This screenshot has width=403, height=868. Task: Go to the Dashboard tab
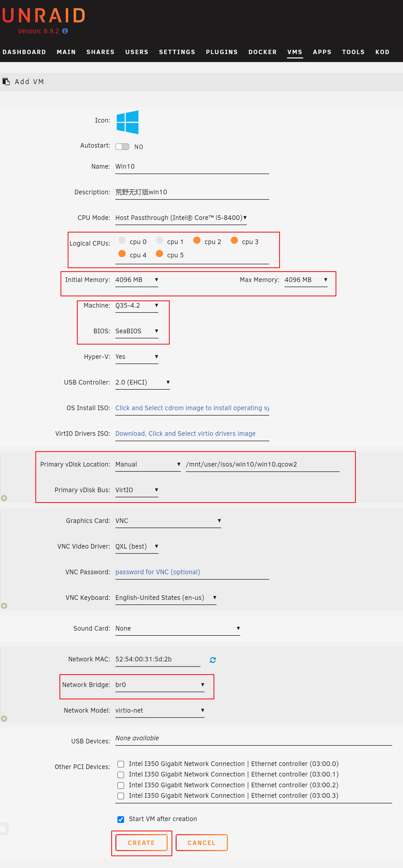[x=24, y=52]
